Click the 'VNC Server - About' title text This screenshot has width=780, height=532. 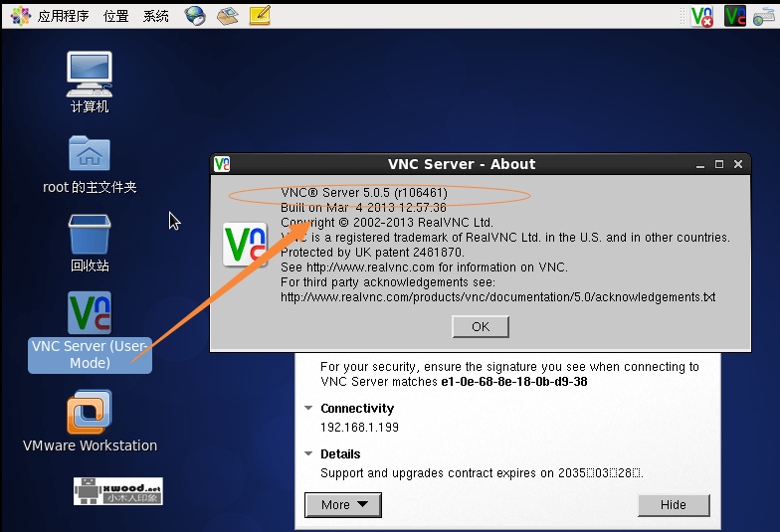pyautogui.click(x=462, y=164)
